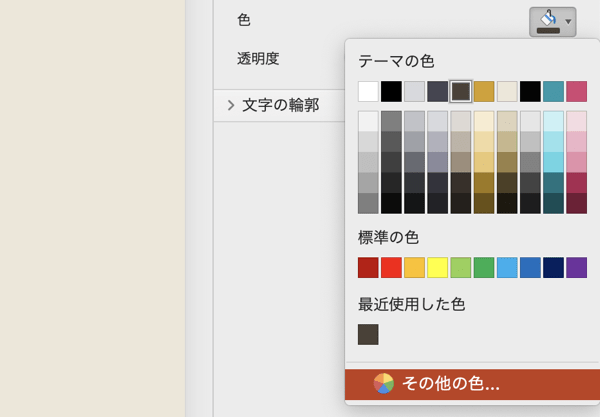Click the 最近使用した色 heading
600x417 pixels.
pyautogui.click(x=411, y=305)
